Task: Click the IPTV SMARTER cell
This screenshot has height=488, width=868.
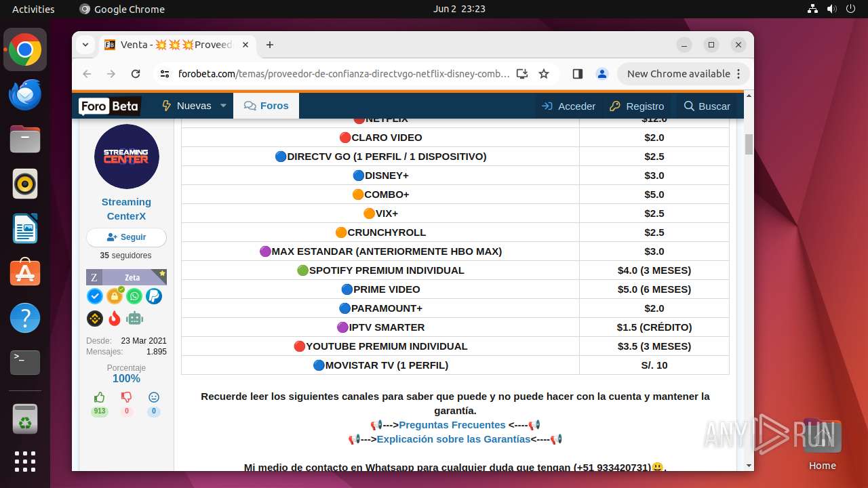Action: [380, 327]
